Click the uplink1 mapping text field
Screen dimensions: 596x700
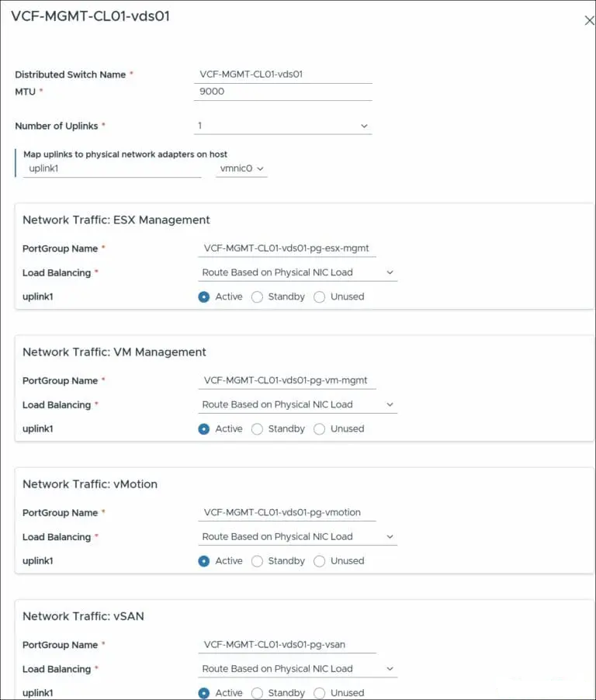coord(112,168)
